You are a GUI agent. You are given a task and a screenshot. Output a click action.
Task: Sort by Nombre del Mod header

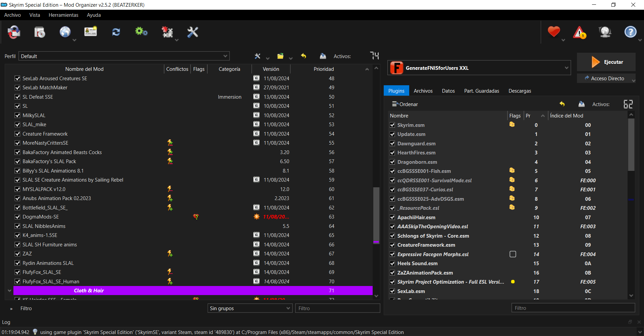point(84,69)
